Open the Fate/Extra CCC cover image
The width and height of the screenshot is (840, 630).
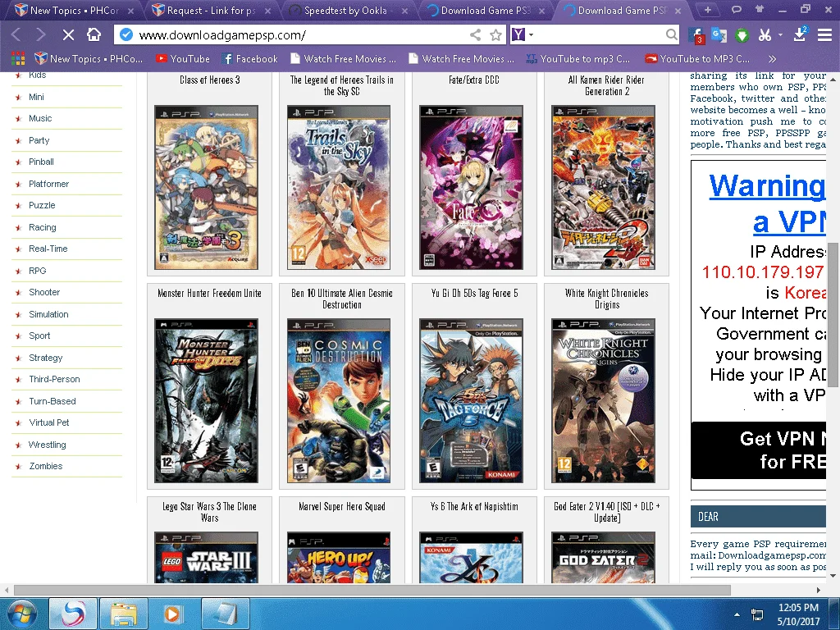(x=471, y=187)
